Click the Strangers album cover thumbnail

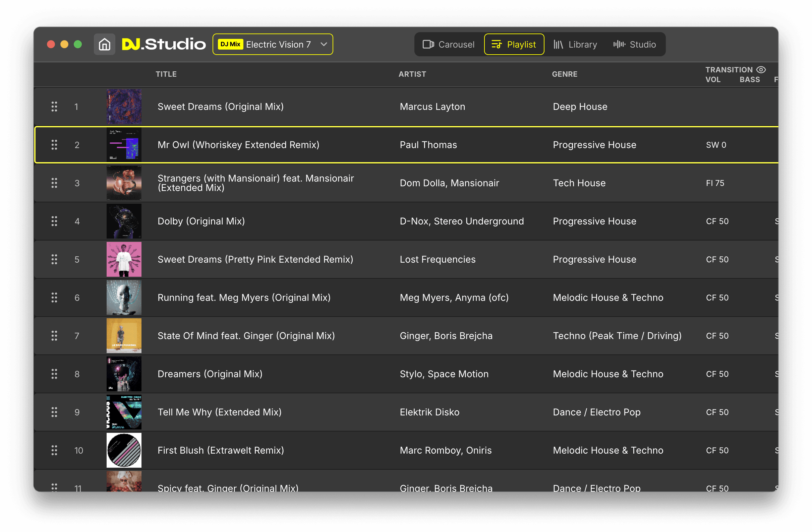click(124, 183)
